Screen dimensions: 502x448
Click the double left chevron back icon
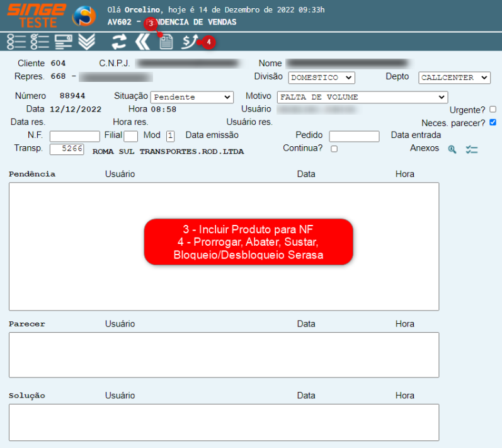point(143,42)
